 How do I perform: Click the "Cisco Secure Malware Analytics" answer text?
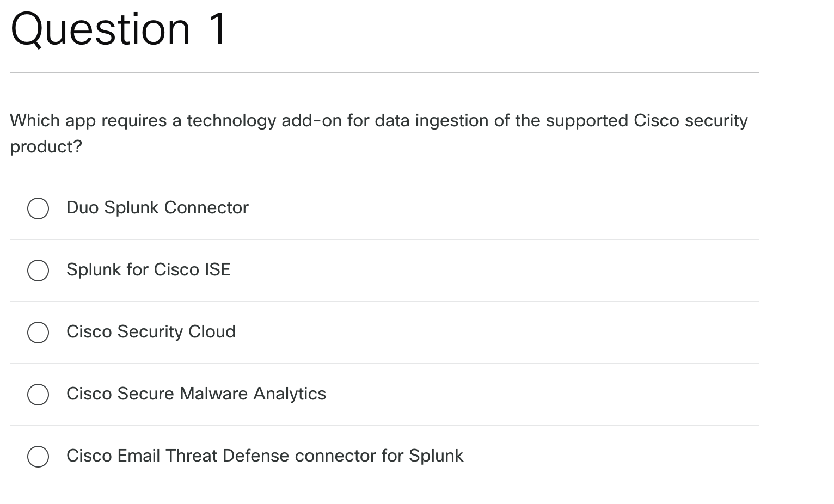click(x=196, y=394)
